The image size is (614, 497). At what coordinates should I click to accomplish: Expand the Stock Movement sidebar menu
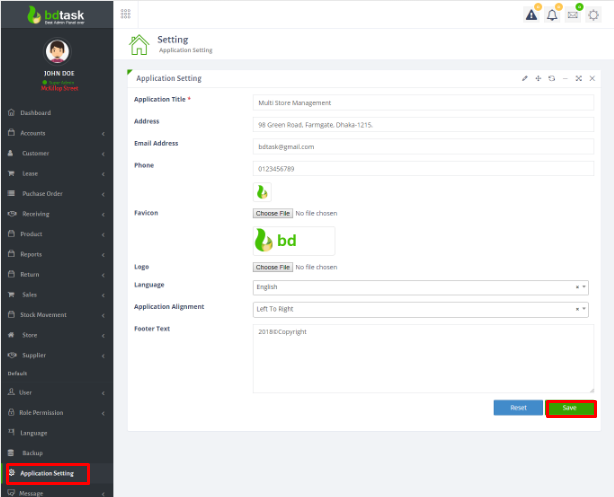56,315
